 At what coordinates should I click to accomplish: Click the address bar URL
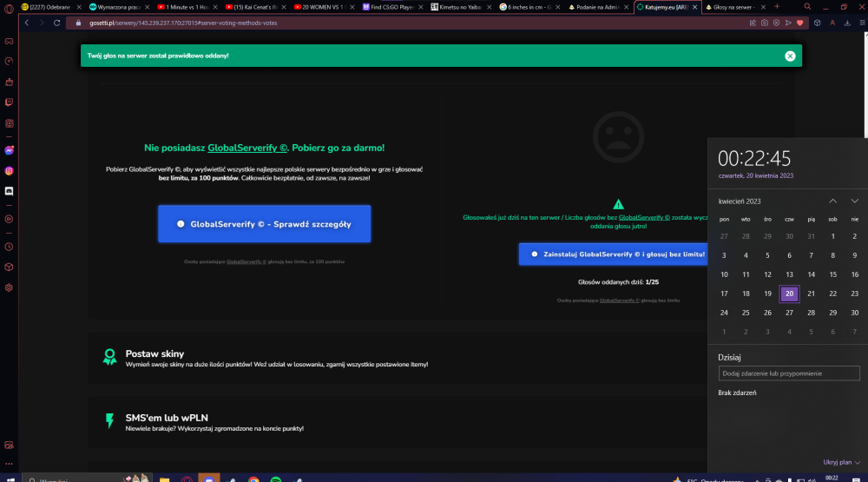[183, 23]
